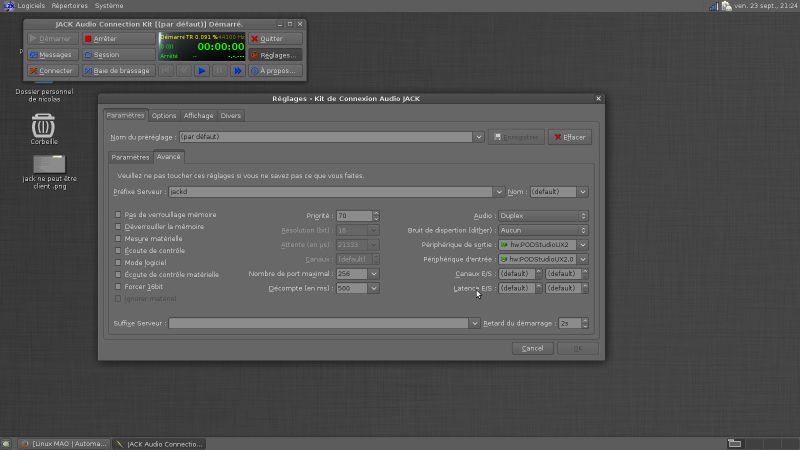Close the Réglages dialog

pos(598,98)
